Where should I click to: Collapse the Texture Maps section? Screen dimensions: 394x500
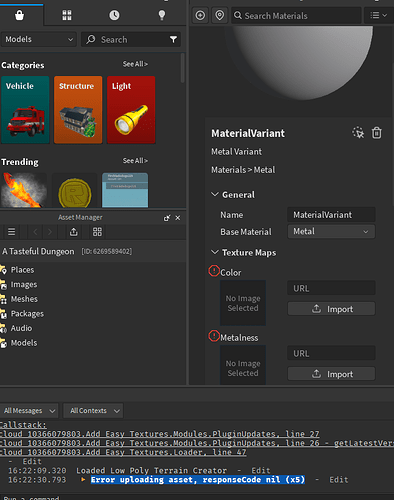pyautogui.click(x=215, y=252)
